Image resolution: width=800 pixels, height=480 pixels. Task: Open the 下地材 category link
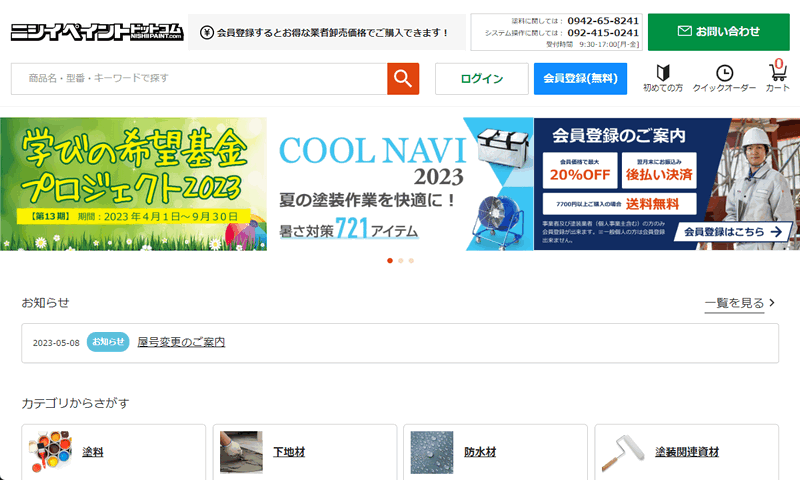pyautogui.click(x=289, y=452)
